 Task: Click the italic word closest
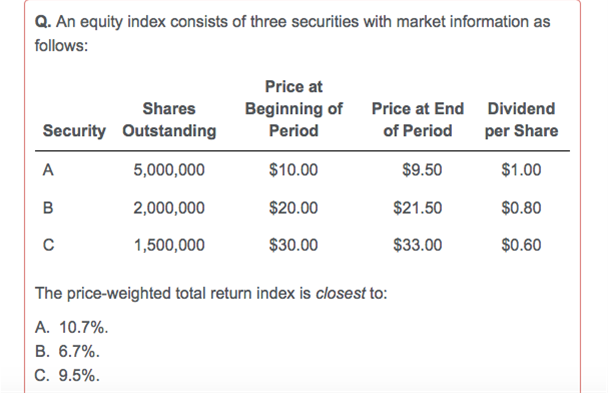tap(340, 293)
